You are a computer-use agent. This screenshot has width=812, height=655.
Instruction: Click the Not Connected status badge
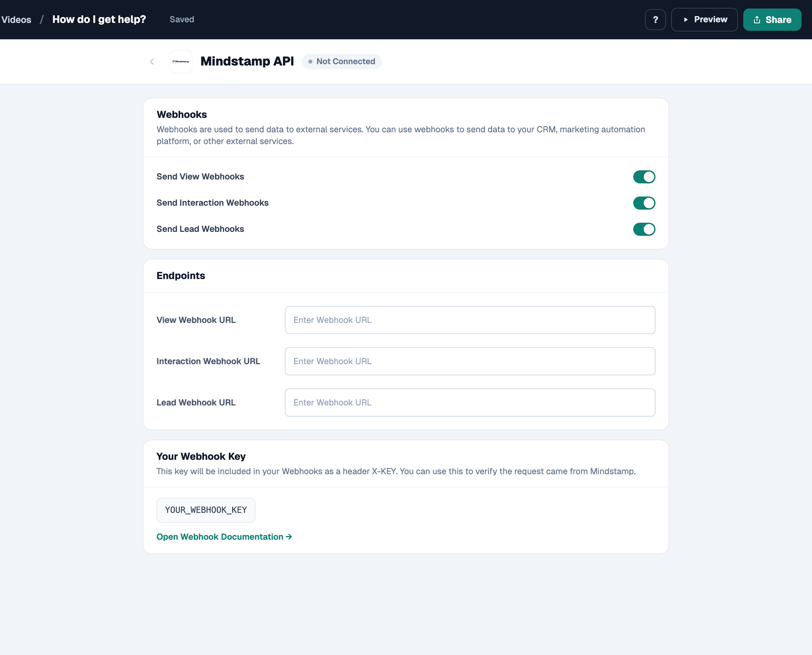tap(342, 62)
